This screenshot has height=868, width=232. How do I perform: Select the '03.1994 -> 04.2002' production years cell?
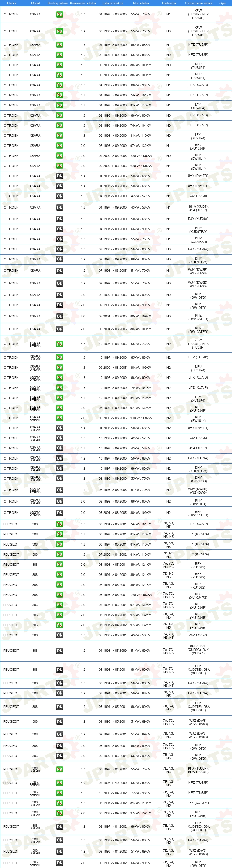point(113,575)
